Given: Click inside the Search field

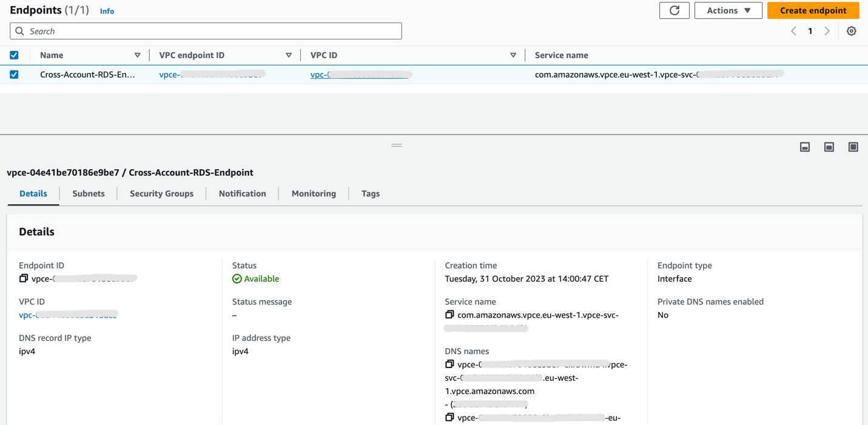Looking at the screenshot, I should point(206,30).
